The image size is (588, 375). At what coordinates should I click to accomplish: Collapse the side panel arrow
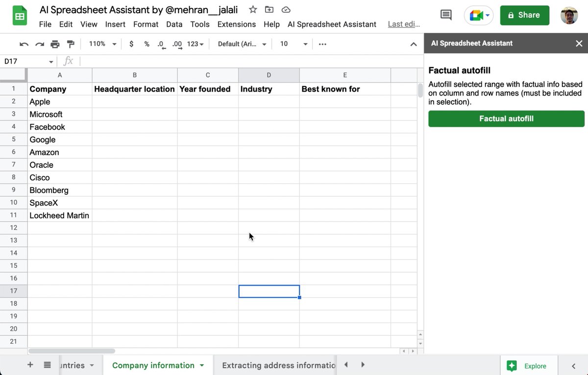tap(574, 366)
